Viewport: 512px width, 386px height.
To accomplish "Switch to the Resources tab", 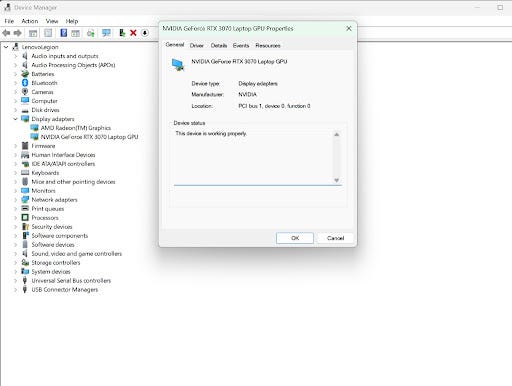I will coord(268,46).
